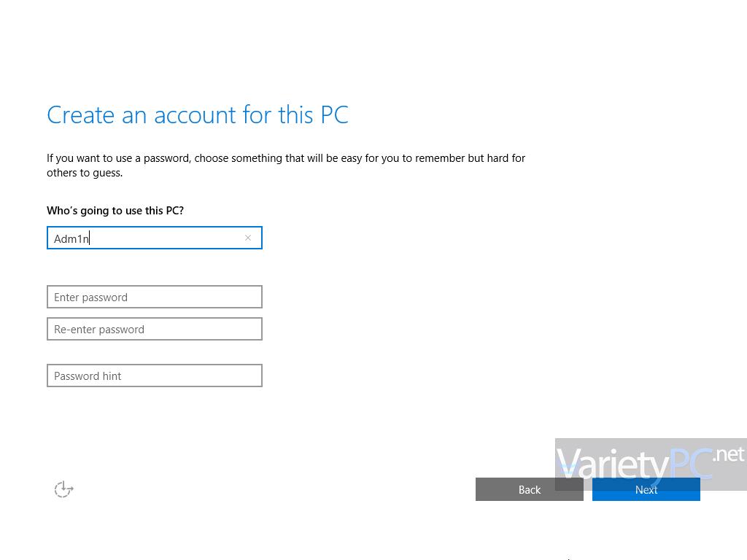
Task: Select the Enter password field
Action: point(155,297)
